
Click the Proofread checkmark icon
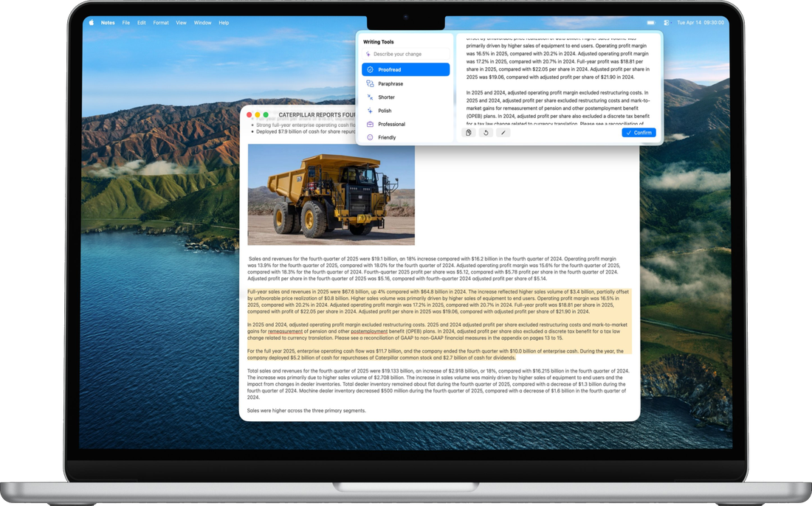pos(370,69)
